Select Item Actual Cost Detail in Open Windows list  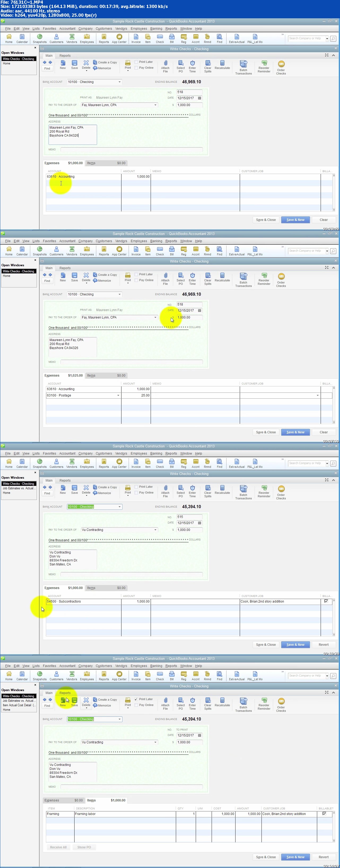(x=19, y=705)
